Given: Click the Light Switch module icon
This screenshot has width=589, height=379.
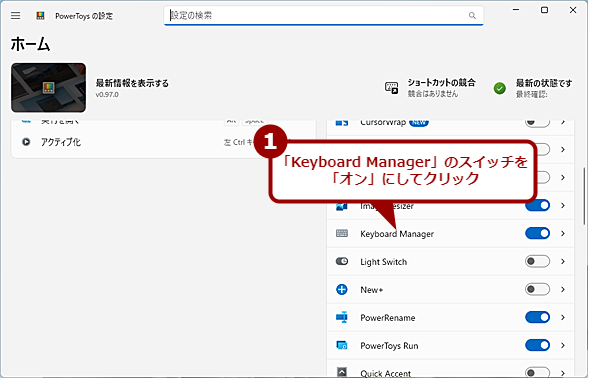Looking at the screenshot, I should point(342,261).
